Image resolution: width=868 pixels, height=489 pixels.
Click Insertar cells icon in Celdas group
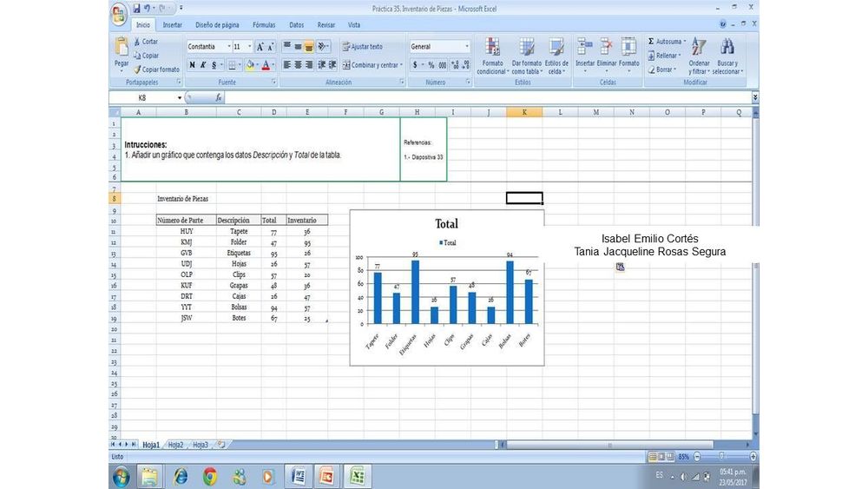585,50
